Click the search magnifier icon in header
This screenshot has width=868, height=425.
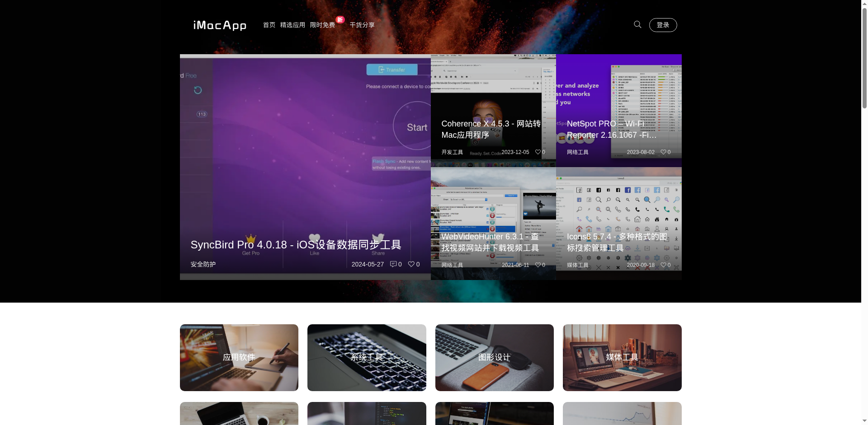(x=637, y=24)
